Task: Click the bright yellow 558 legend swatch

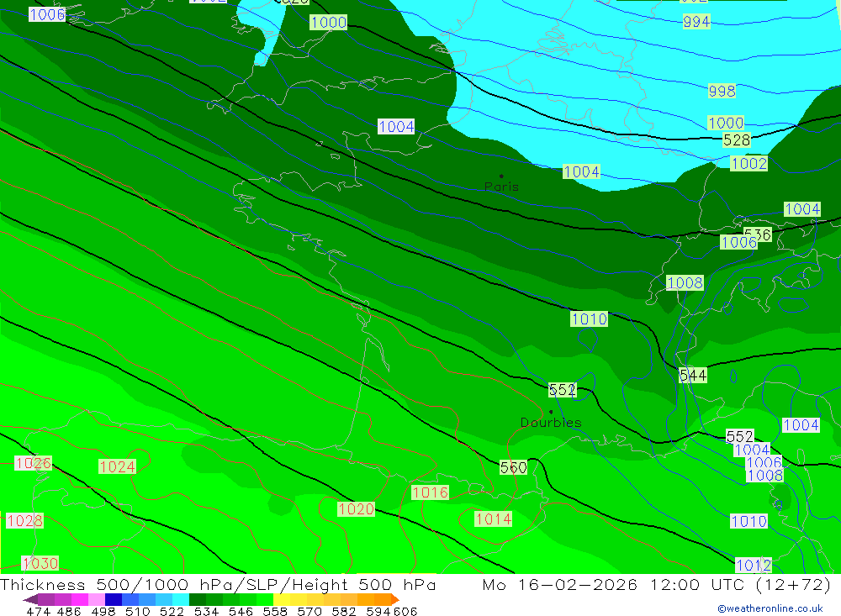Action: click(282, 599)
